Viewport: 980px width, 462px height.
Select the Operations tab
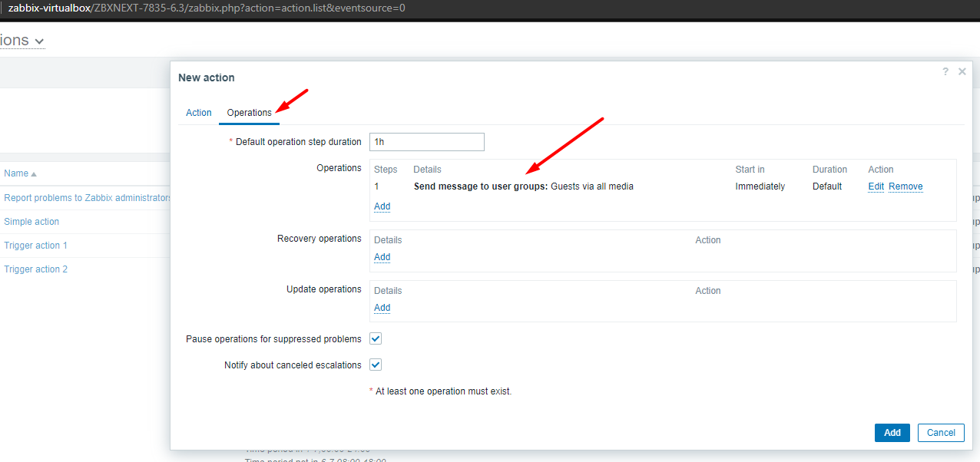coord(250,113)
